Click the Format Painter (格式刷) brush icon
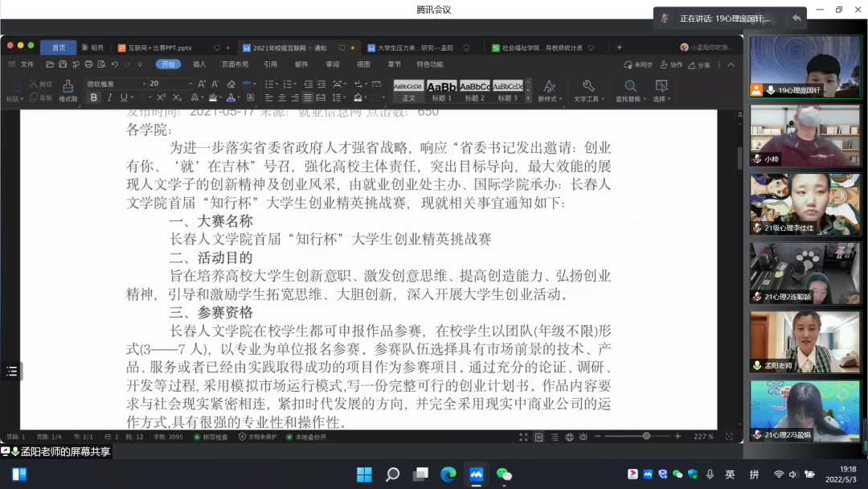 pyautogui.click(x=68, y=86)
